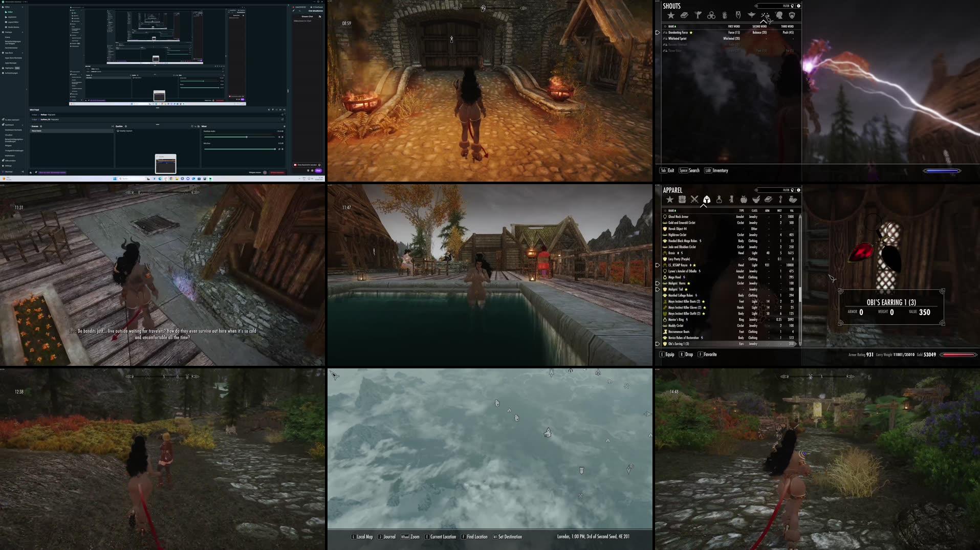Select the mortar Ingredients category icon
This screenshot has width=980, height=550.
pos(756,200)
